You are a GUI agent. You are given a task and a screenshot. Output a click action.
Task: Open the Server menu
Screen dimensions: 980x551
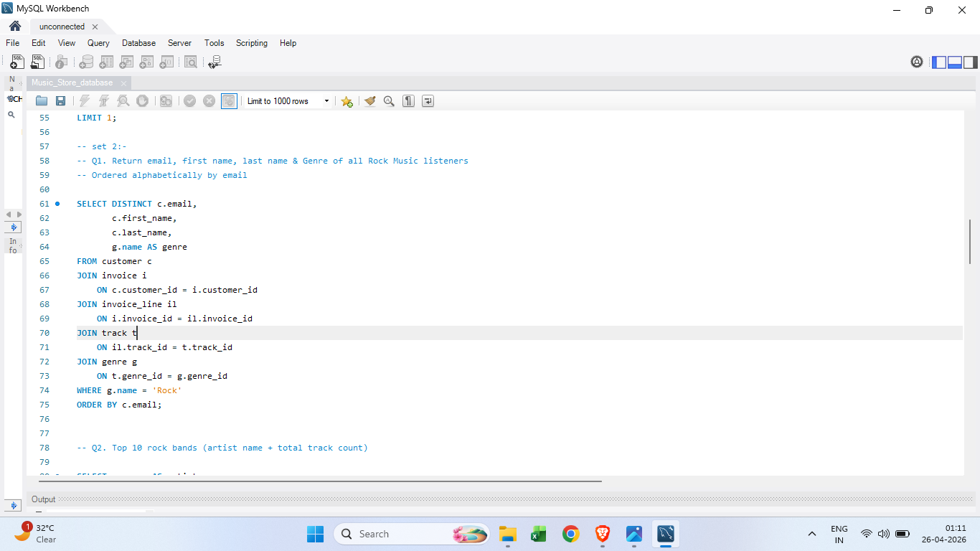click(x=180, y=43)
